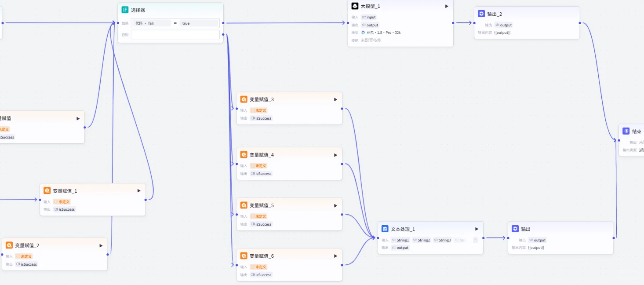644x285 pixels.
Task: Click the 大模型_1 node icon
Action: [x=355, y=6]
